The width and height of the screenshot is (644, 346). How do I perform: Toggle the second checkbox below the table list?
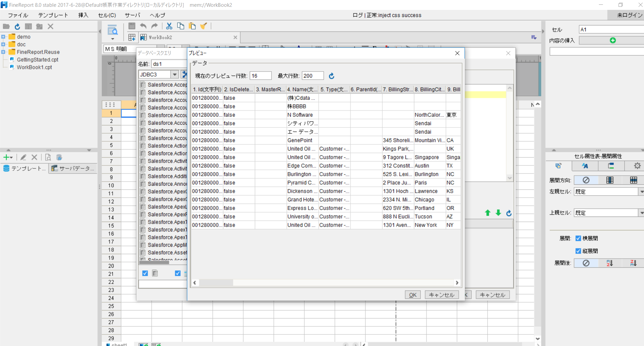click(178, 273)
